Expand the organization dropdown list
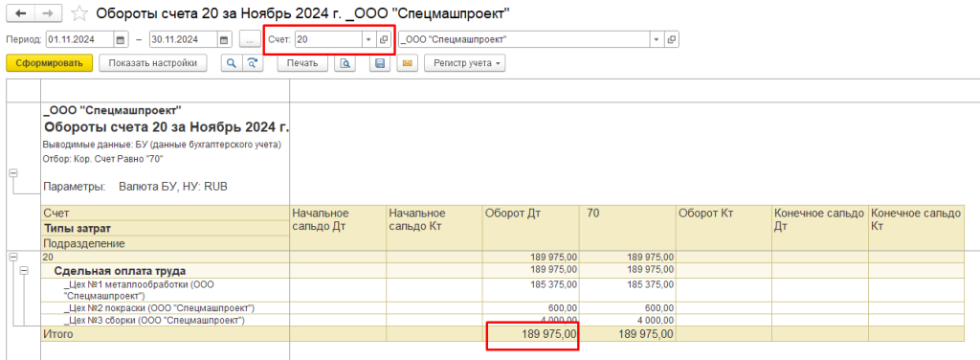 (657, 39)
